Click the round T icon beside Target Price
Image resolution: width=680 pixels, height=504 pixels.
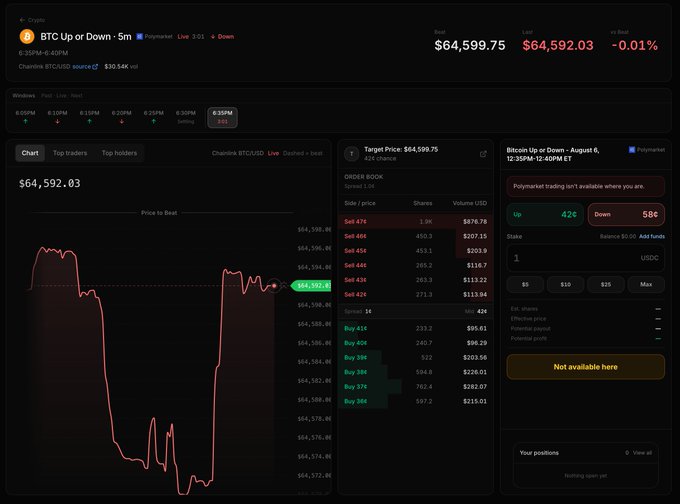pyautogui.click(x=352, y=154)
